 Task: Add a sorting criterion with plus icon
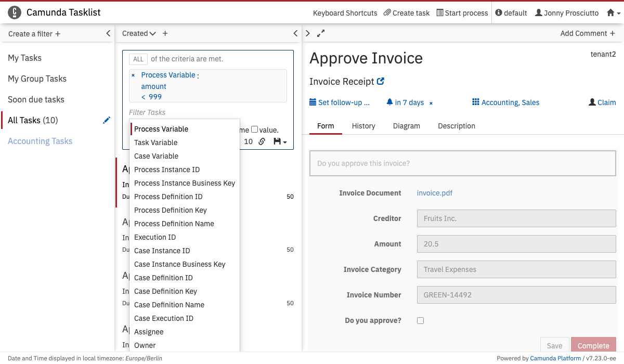(165, 33)
